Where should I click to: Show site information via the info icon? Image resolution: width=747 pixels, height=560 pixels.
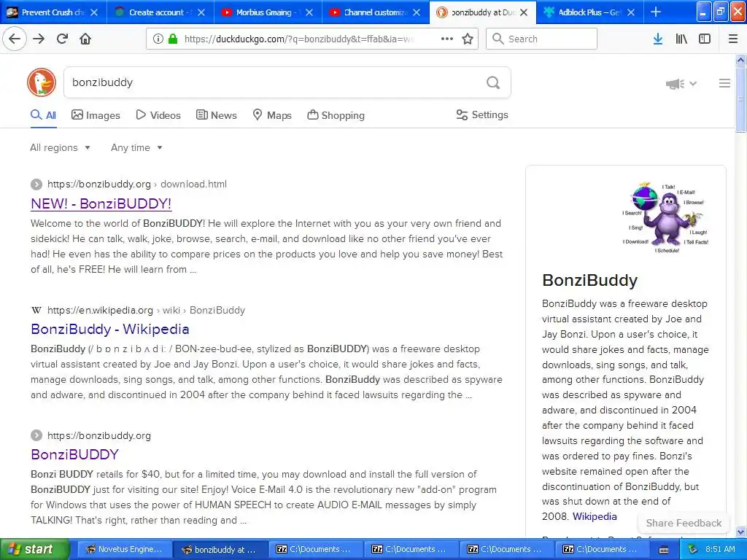click(x=158, y=39)
